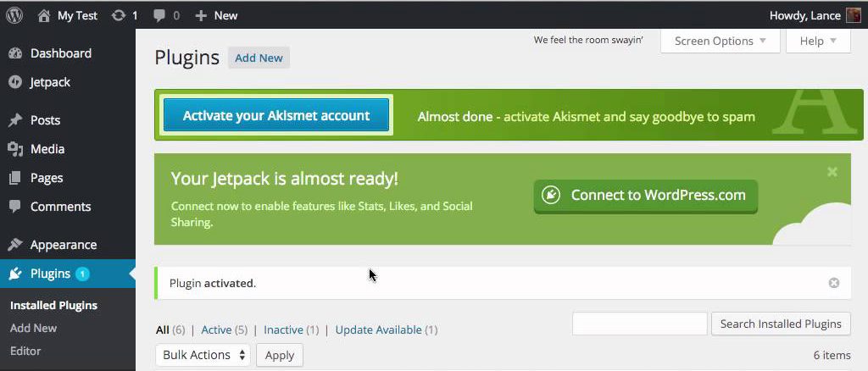Dismiss the Plugin activated notice
Image resolution: width=868 pixels, height=371 pixels.
click(834, 283)
